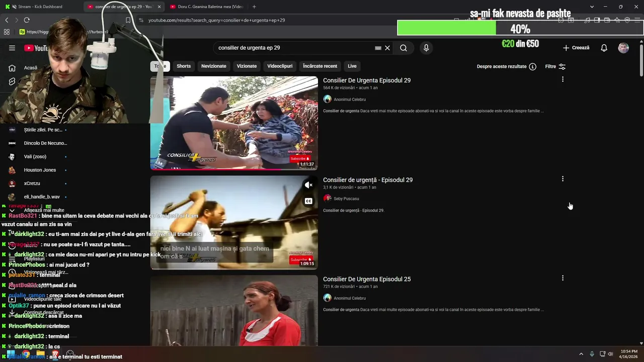Screen dimensions: 644x362
Task: Open Despre aceste rezultate link
Action: click(x=502, y=66)
